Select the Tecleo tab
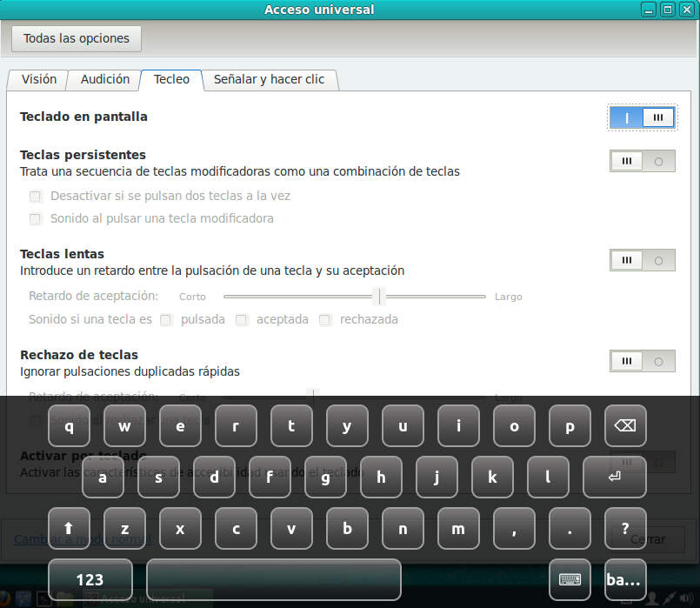 [x=171, y=79]
